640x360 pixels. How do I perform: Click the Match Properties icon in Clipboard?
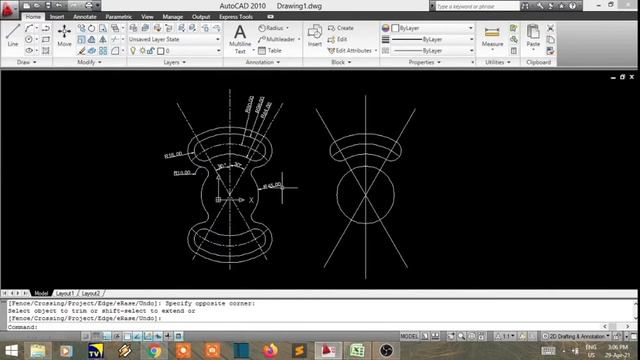point(550,51)
